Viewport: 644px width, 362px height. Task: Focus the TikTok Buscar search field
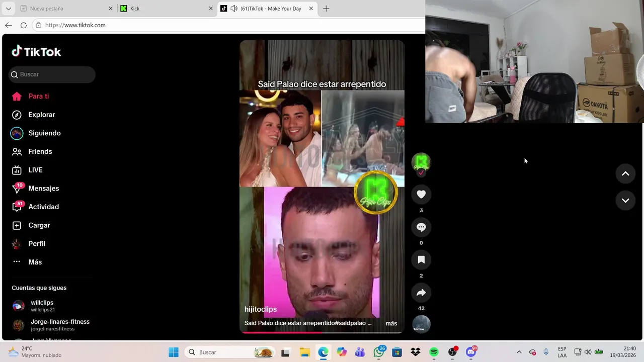click(x=52, y=74)
